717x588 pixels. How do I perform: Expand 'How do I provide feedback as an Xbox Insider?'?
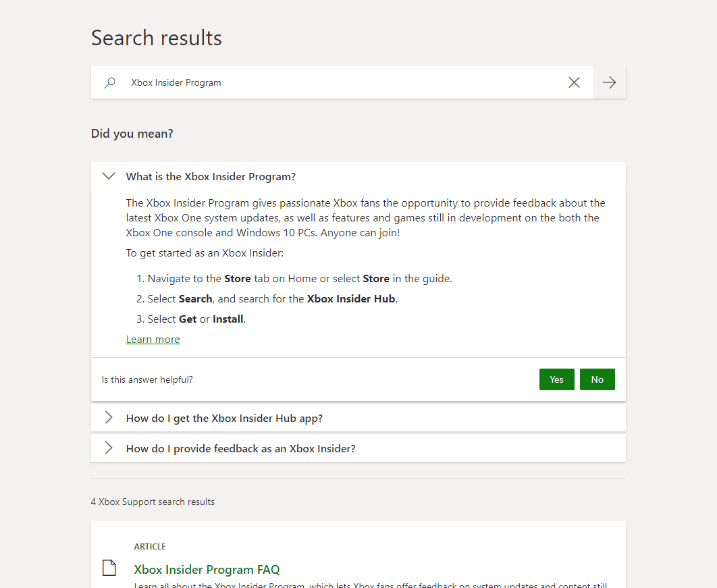tap(358, 448)
